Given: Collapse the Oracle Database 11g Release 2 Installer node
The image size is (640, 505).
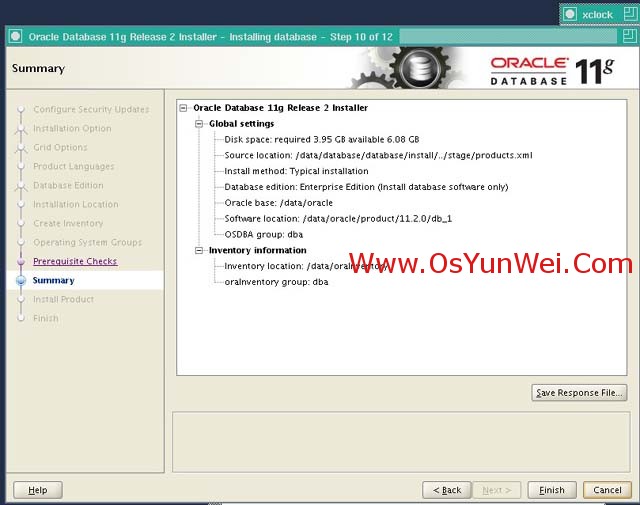Looking at the screenshot, I should click(x=183, y=108).
